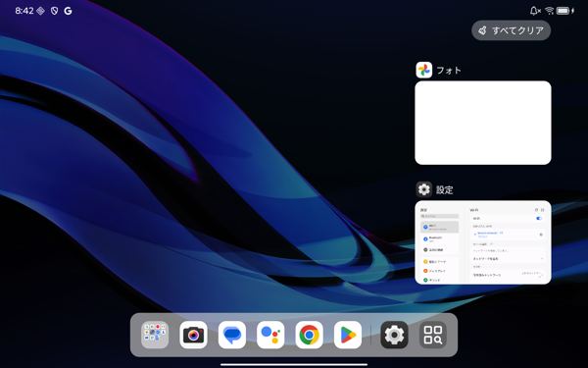Open the フォト recent app preview card
This screenshot has width=588, height=368.
pyautogui.click(x=483, y=123)
